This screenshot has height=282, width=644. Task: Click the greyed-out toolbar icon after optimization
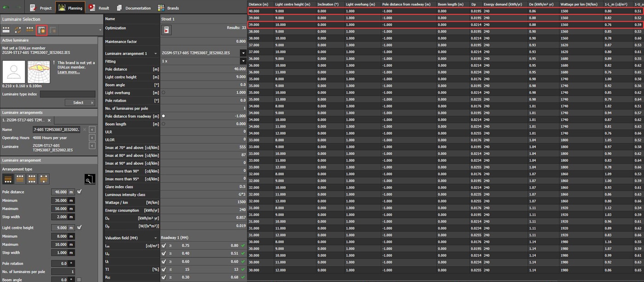coord(53,30)
